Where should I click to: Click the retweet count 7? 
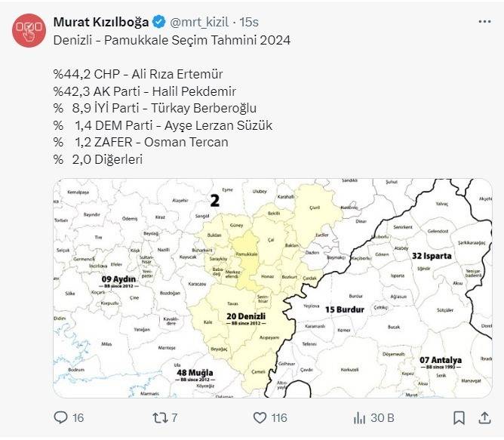(174, 417)
